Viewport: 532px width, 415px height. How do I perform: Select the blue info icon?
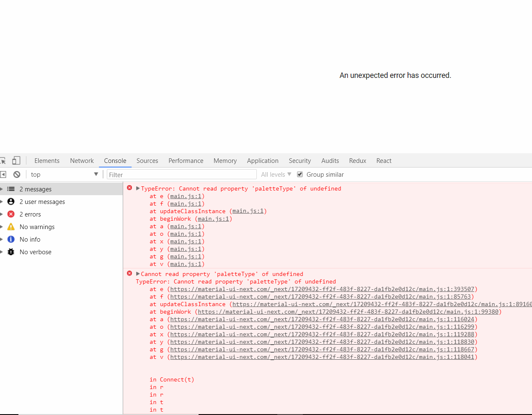click(11, 240)
